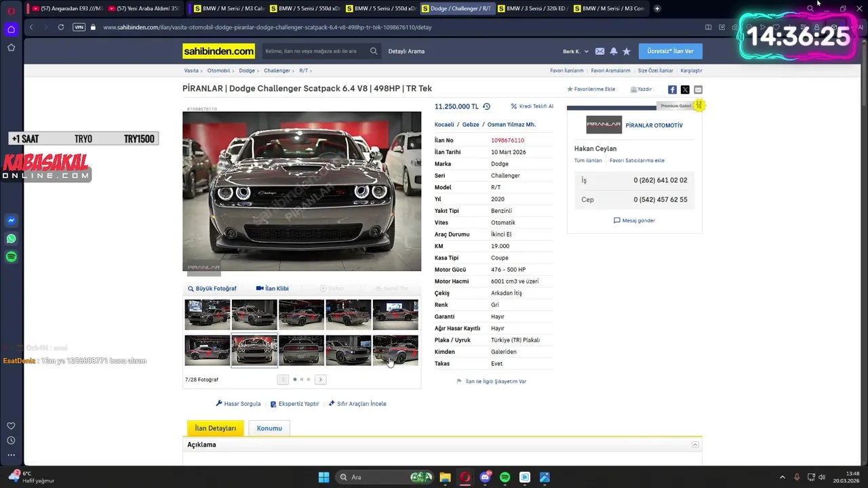
Task: Click Mesaj gönder link
Action: pos(634,220)
